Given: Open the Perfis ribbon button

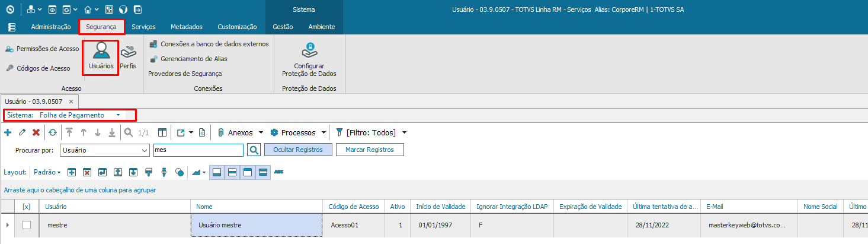Looking at the screenshot, I should click(x=128, y=57).
